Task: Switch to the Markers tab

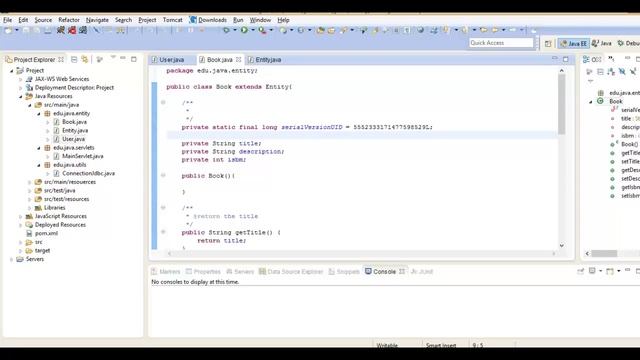Action: tap(166, 271)
